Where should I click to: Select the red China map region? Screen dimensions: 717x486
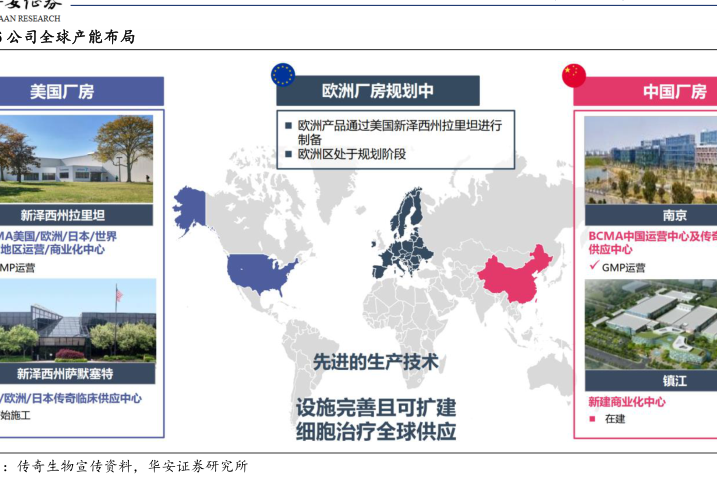pos(514,270)
